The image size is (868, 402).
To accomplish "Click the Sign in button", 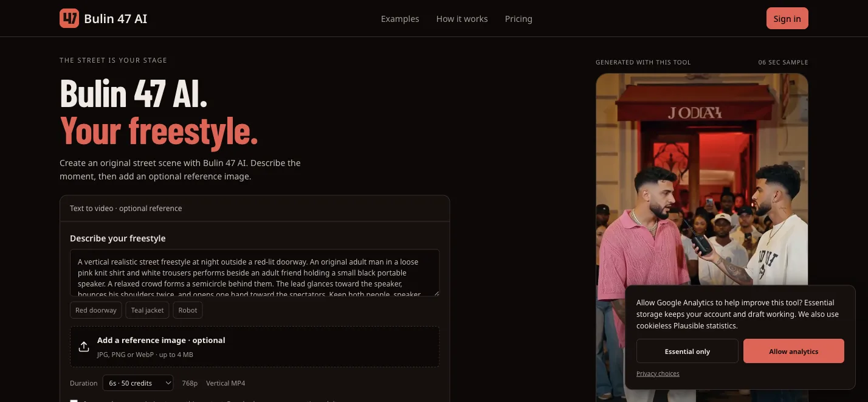I will (x=787, y=18).
